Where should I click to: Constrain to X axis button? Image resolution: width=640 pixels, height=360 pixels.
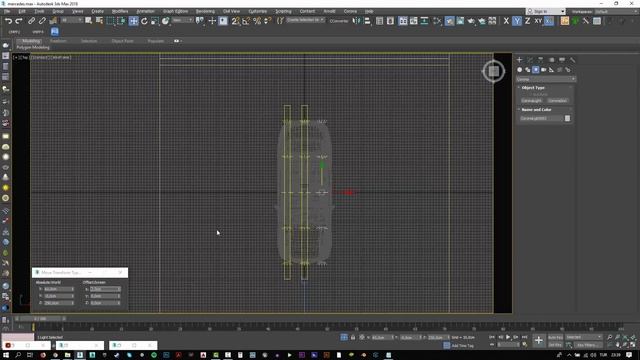click(506, 21)
